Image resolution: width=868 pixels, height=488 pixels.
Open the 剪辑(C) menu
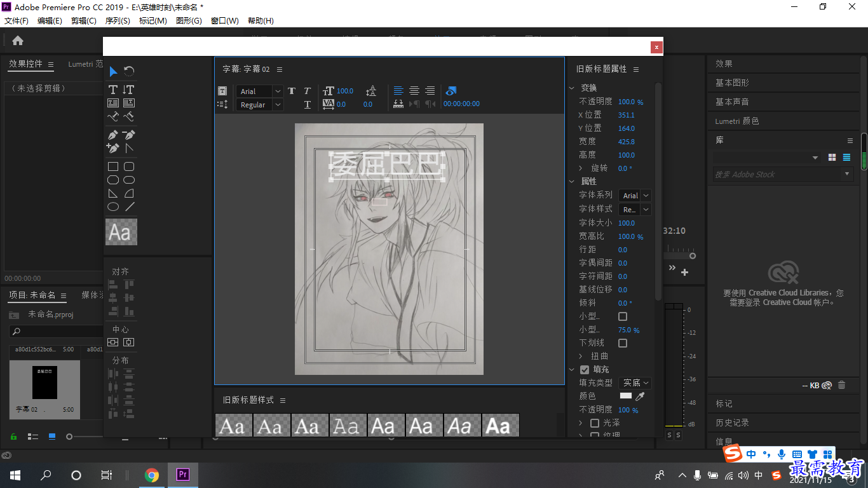(84, 21)
